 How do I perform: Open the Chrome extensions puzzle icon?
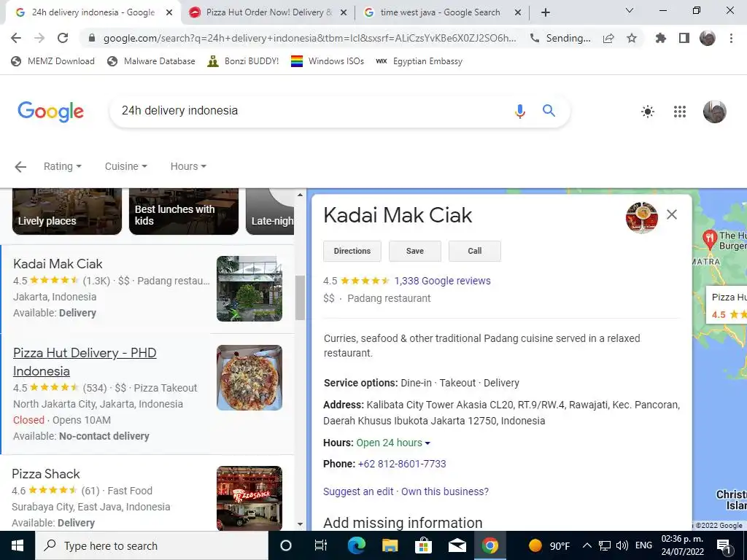click(660, 38)
